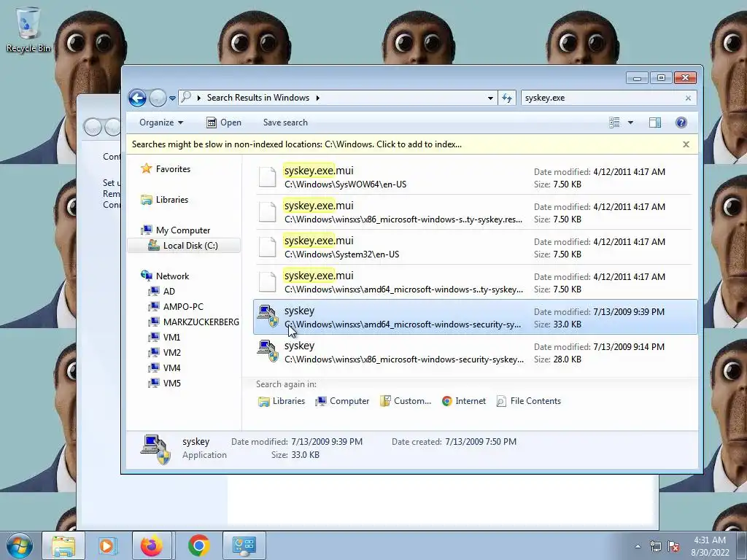Open AMPO-PC network computer
Screen dimensions: 747x560
point(176,307)
